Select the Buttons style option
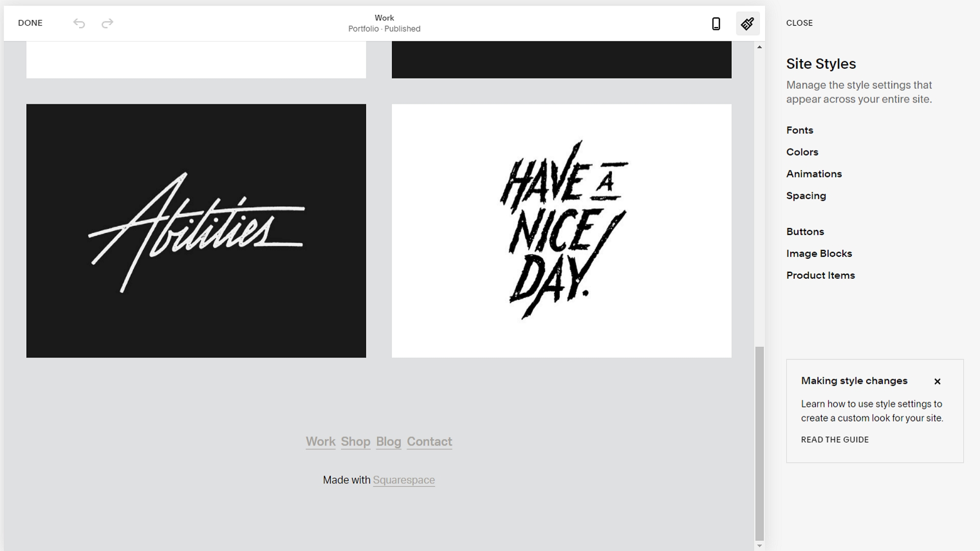980x551 pixels. 805,232
